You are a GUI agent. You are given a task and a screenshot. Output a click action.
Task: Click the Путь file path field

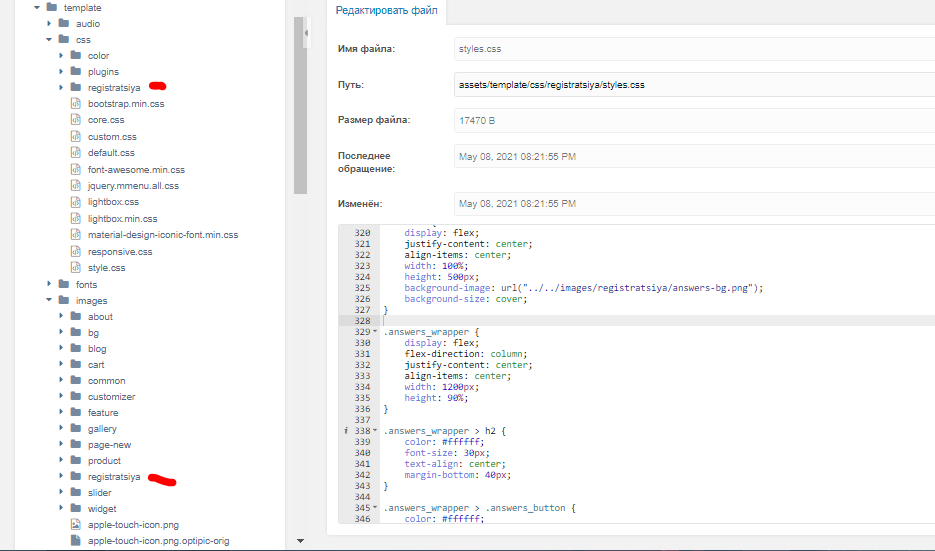click(692, 85)
